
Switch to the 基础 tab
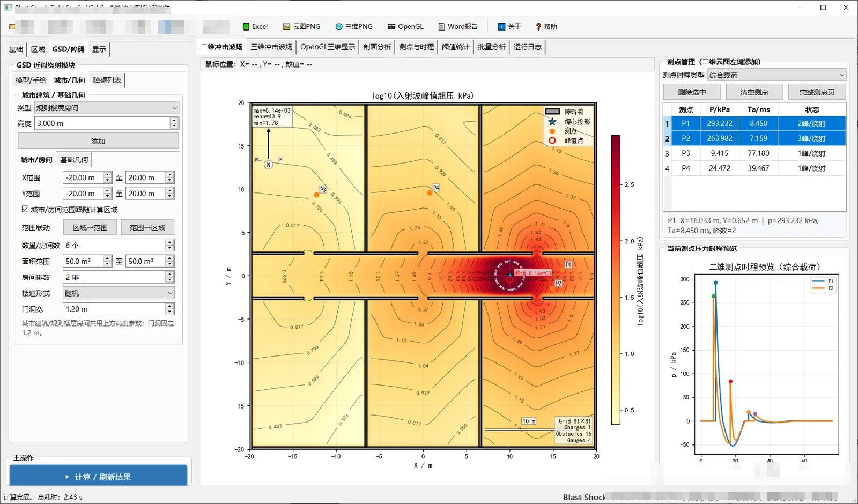(16, 49)
